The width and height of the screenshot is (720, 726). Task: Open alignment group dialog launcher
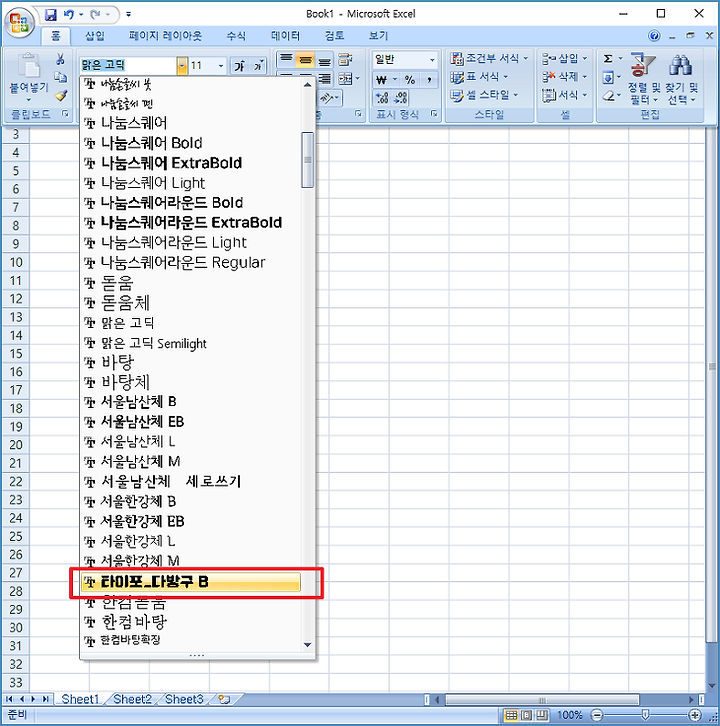click(x=358, y=113)
